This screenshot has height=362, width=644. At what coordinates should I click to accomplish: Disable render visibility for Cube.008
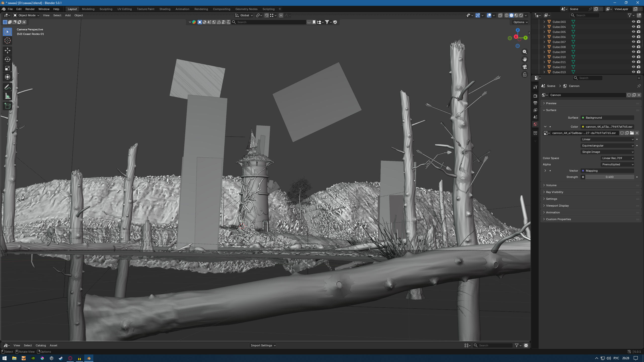[638, 47]
